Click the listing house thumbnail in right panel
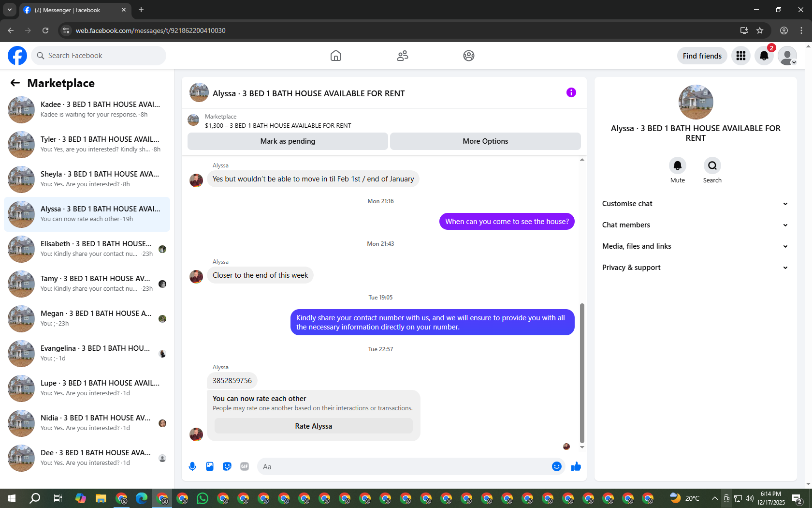The height and width of the screenshot is (508, 812). point(696,102)
